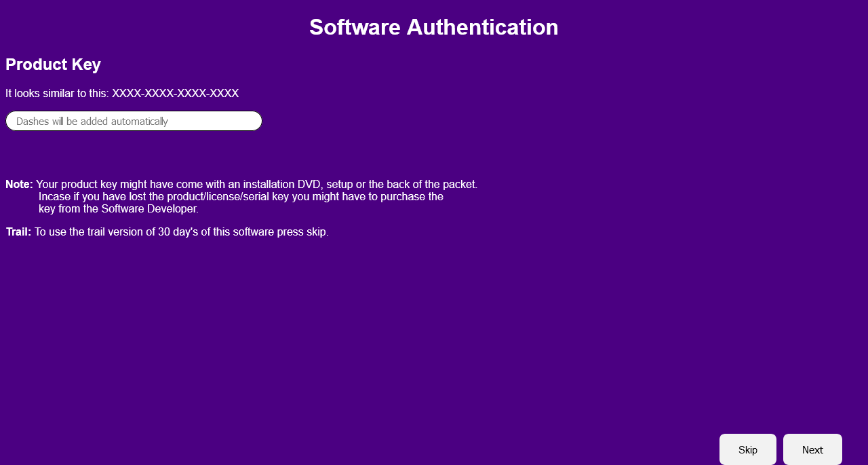
Task: Click the 'XXXX-XXXX-XXXX-XXXX' example text line
Action: click(x=122, y=93)
